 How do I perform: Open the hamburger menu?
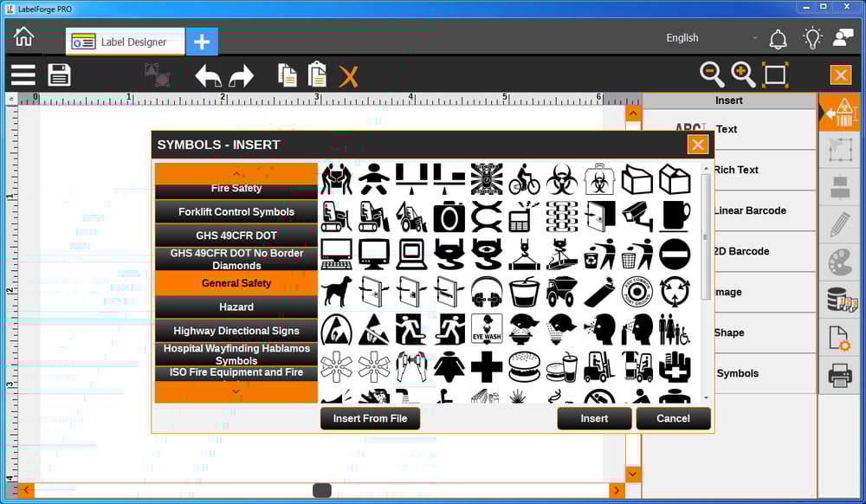pos(23,74)
